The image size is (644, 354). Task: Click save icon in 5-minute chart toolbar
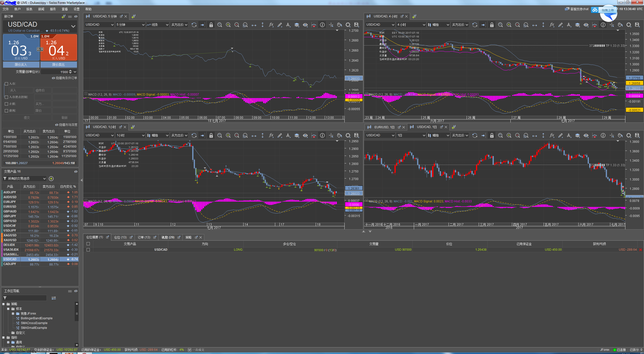(x=356, y=25)
